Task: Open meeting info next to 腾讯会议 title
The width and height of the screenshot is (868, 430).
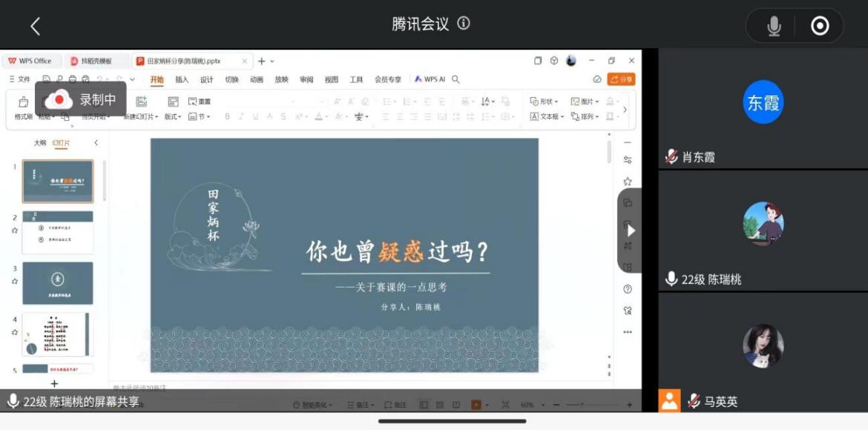Action: pyautogui.click(x=464, y=23)
